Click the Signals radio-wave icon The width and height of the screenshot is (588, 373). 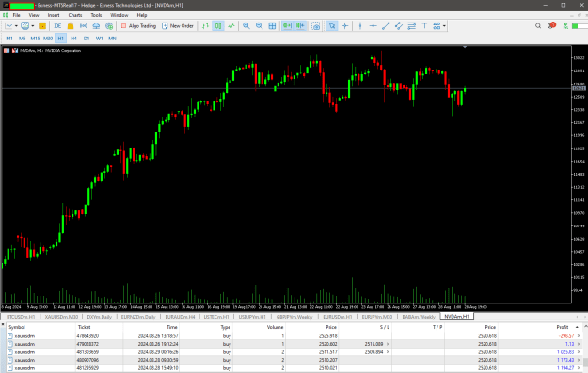[x=84, y=26]
